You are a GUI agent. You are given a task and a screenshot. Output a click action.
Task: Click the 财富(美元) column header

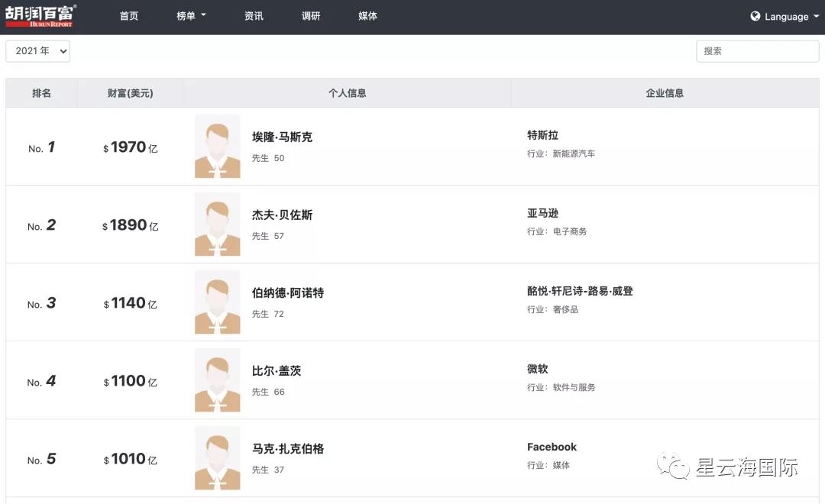130,92
